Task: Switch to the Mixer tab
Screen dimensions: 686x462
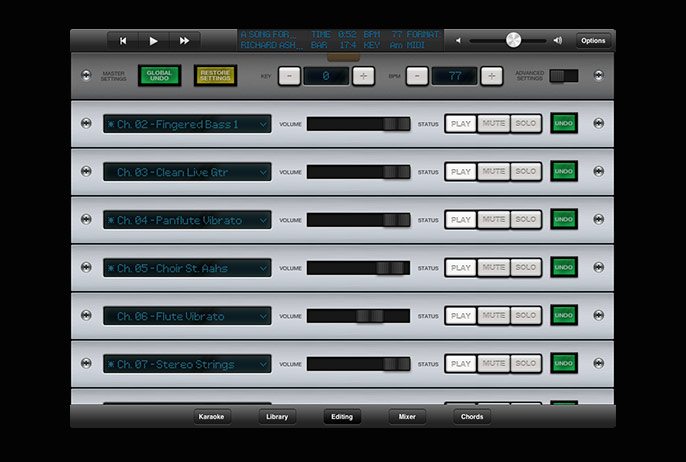Action: click(407, 416)
